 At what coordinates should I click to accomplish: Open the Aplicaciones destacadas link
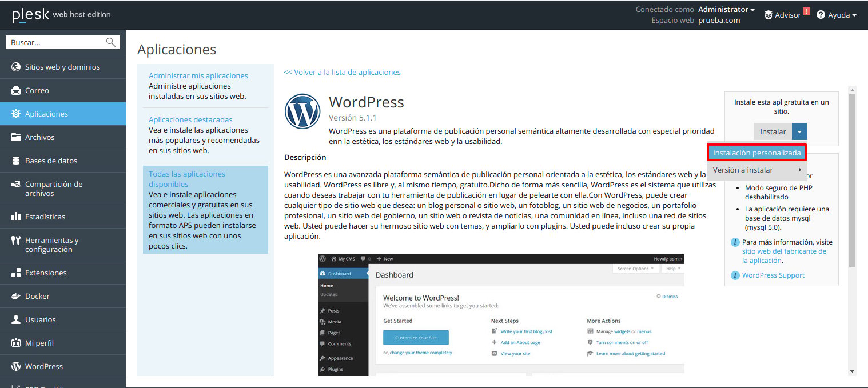pos(190,119)
